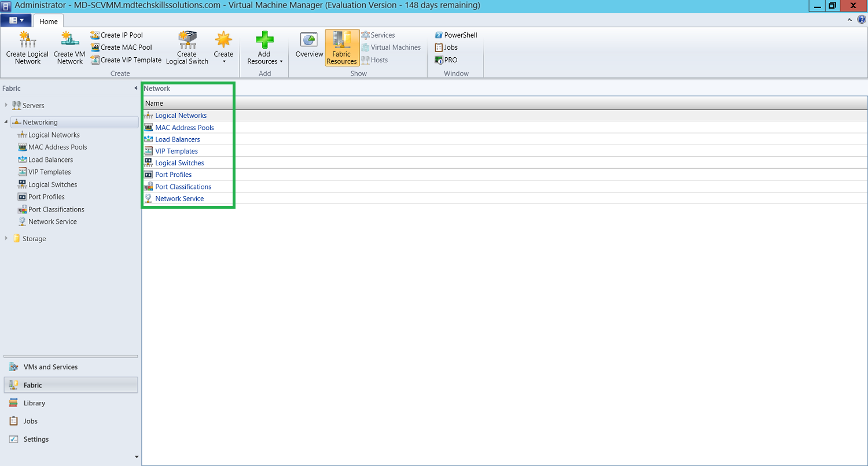
Task: Click the Help question mark icon
Action: [x=862, y=19]
